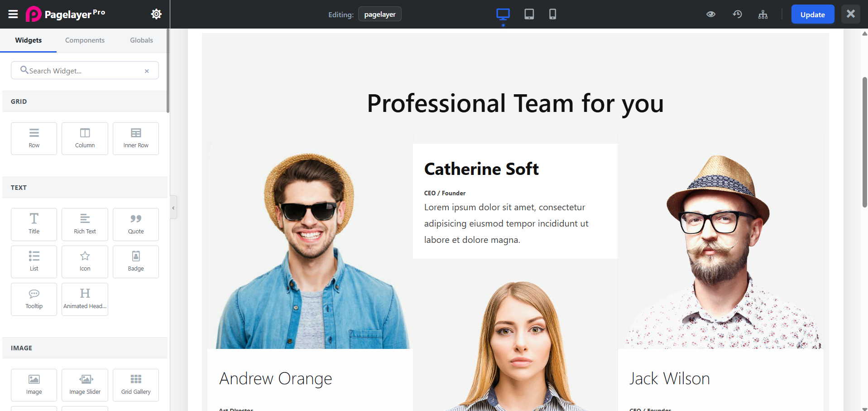Select the Badge widget
This screenshot has width=868, height=411.
tap(136, 262)
